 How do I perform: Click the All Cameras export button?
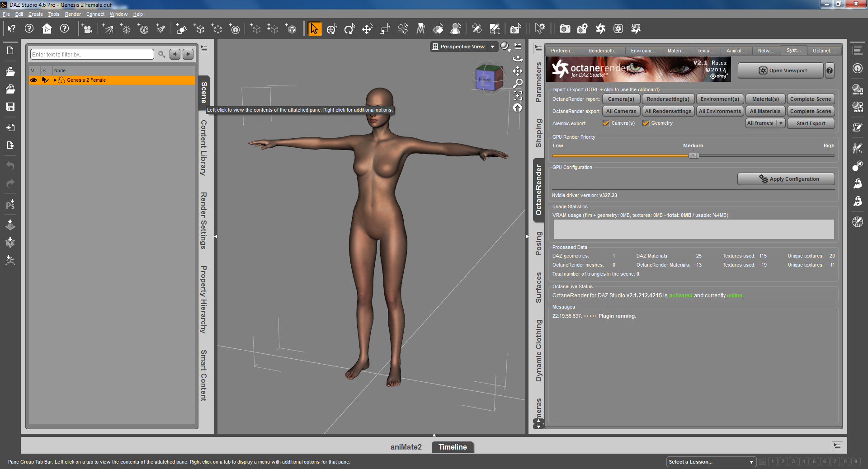coord(621,111)
